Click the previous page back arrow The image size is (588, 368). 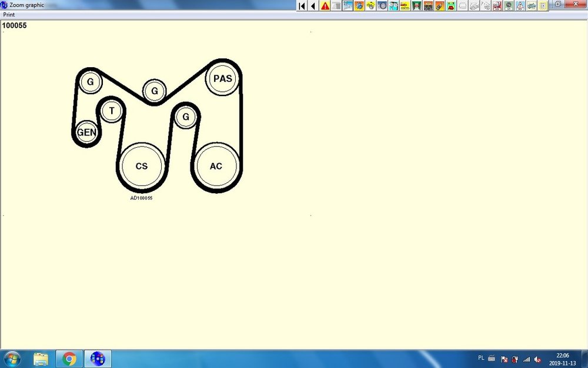pos(313,6)
